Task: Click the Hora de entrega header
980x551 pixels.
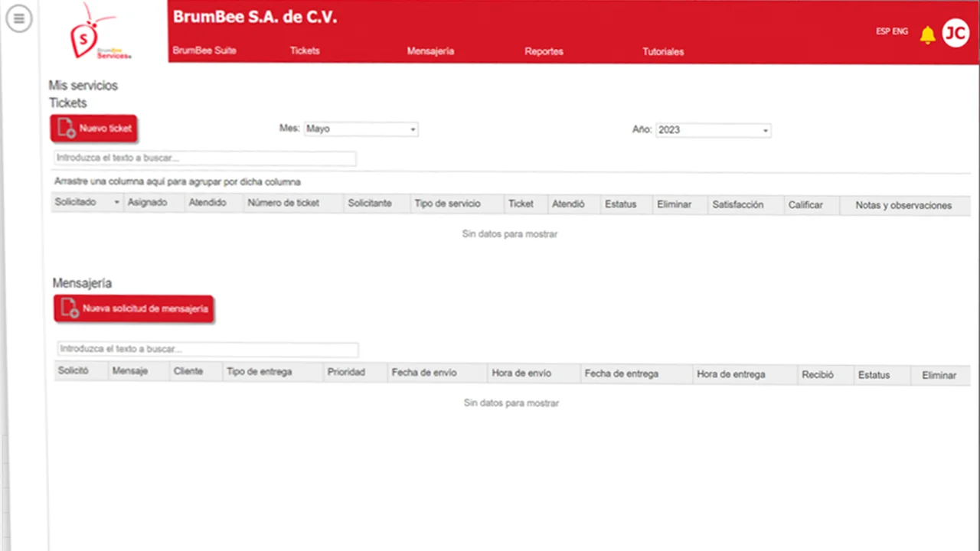Action: coord(744,374)
